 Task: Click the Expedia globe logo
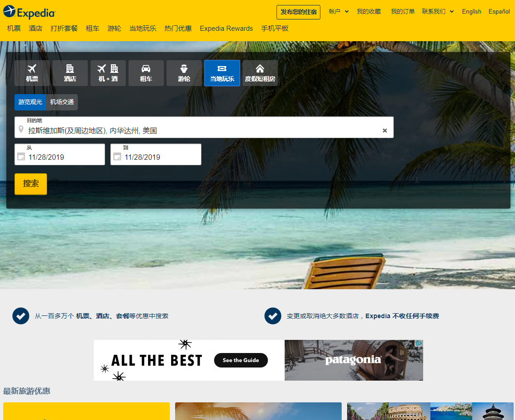(x=9, y=12)
